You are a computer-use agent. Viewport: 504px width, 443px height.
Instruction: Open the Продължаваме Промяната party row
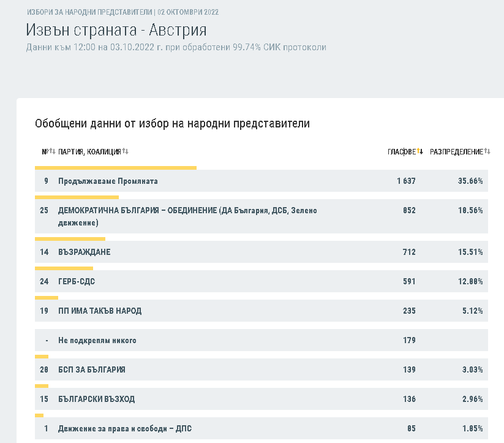(108, 181)
